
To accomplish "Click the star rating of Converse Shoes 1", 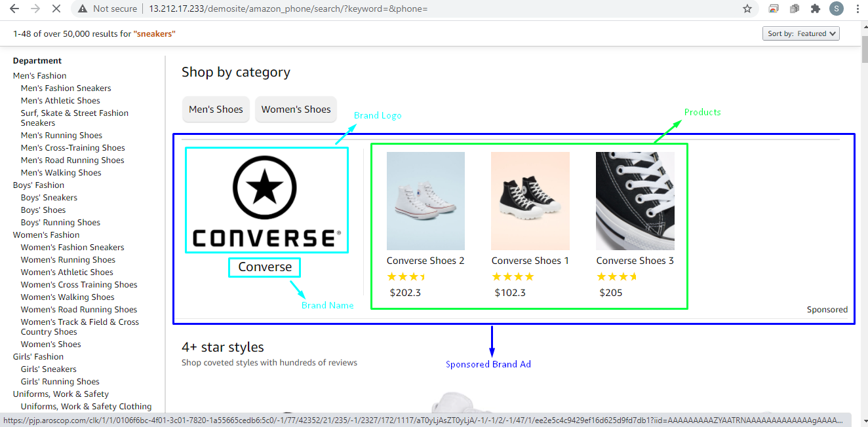I will pyautogui.click(x=513, y=277).
